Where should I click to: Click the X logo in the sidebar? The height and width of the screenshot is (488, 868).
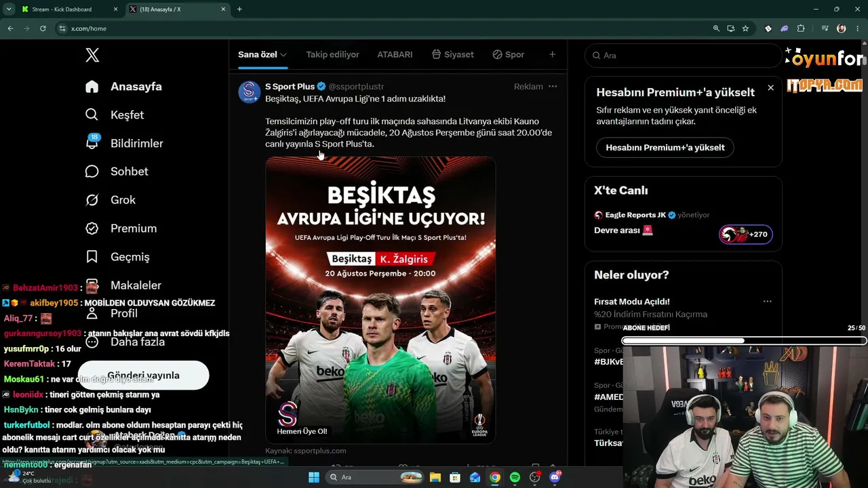92,56
